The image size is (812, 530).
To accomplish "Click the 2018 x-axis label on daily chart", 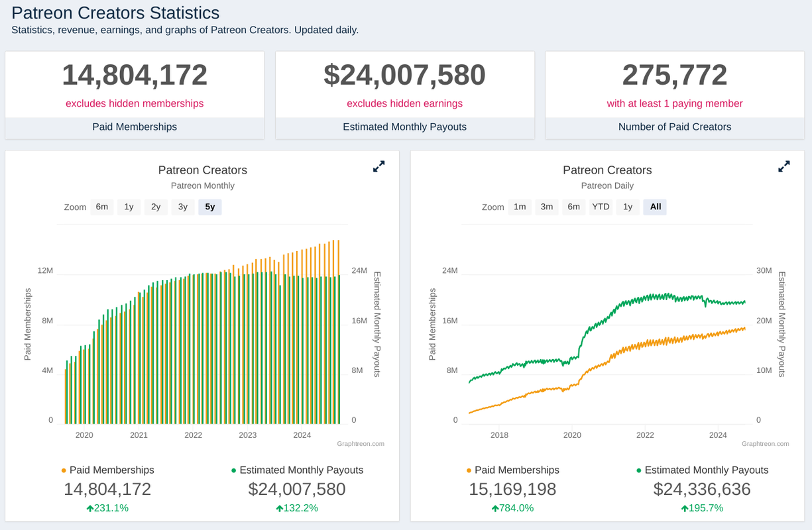I will coord(499,435).
